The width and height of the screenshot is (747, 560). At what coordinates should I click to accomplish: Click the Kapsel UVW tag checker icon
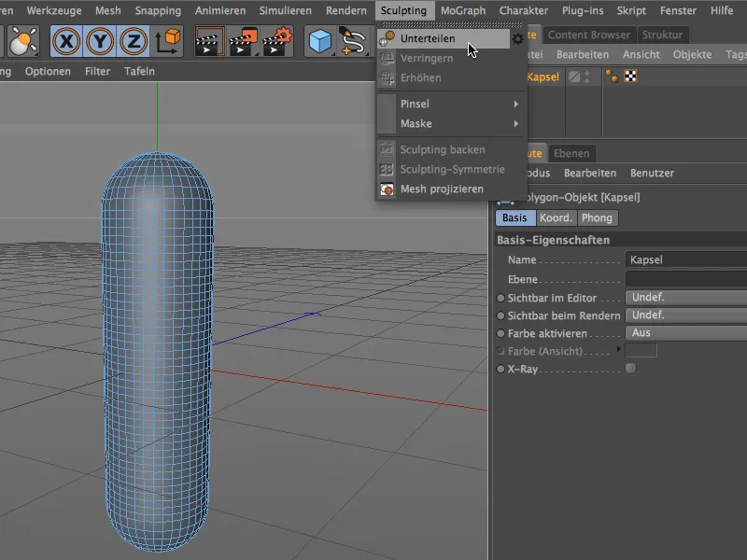630,77
